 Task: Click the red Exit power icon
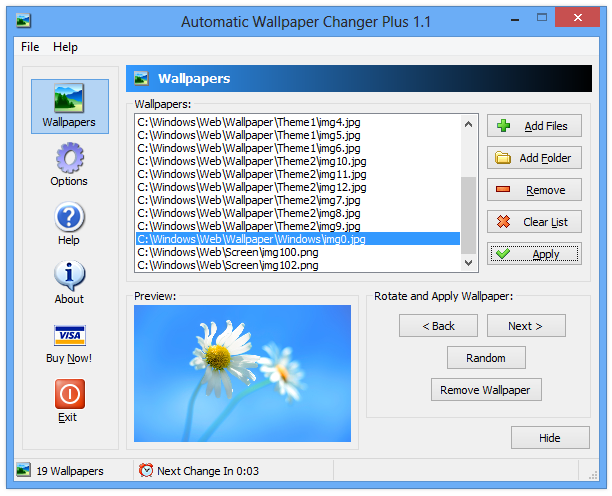point(69,393)
